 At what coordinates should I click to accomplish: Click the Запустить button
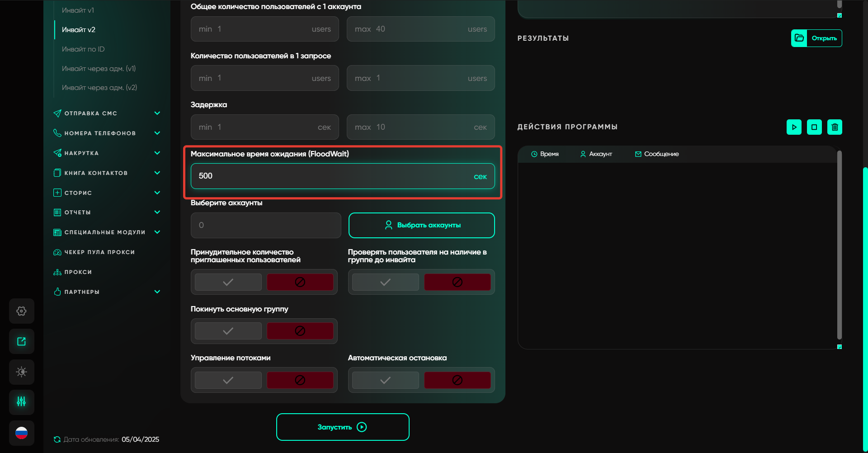[x=343, y=427]
